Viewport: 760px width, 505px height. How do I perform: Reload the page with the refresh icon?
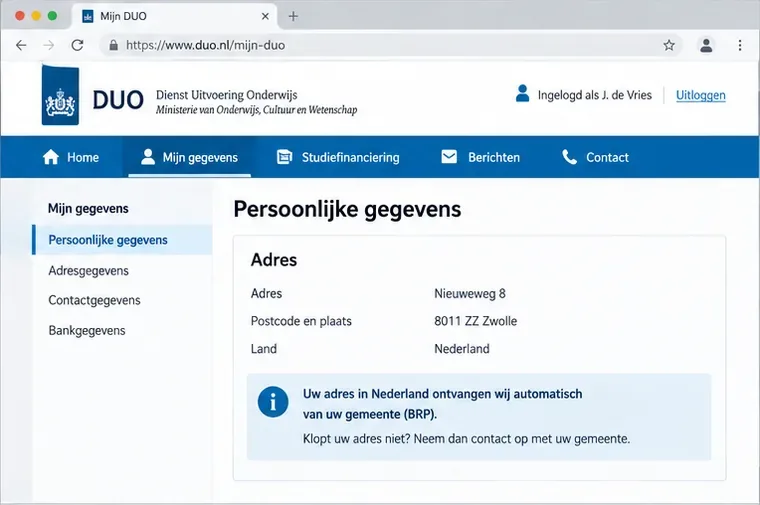pyautogui.click(x=77, y=46)
